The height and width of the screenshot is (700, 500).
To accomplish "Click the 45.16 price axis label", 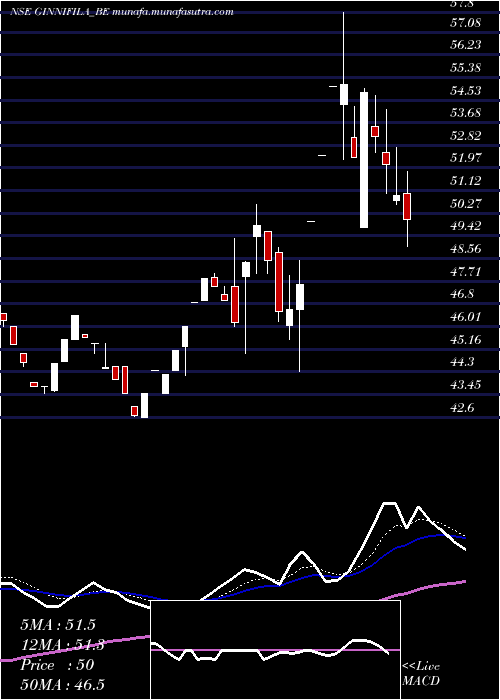I will [466, 339].
